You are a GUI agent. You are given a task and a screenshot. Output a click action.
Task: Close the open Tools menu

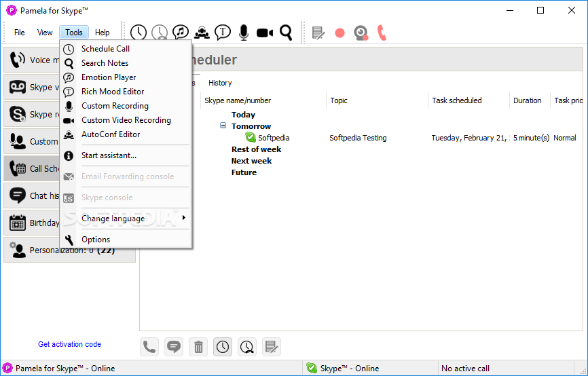coord(74,33)
